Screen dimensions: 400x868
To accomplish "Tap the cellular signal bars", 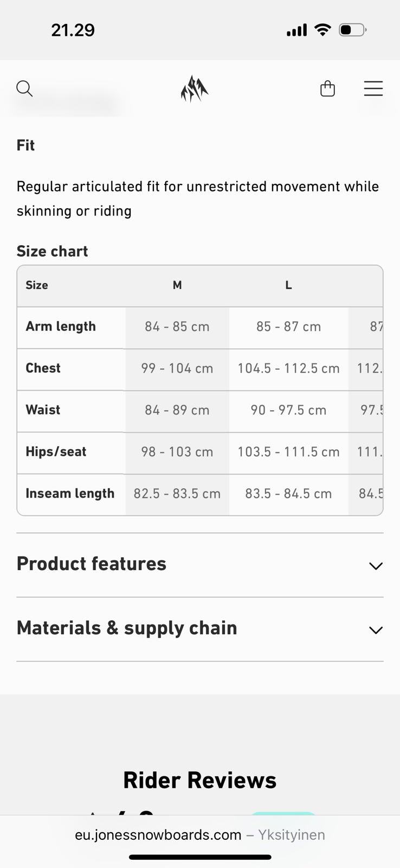I will 296,30.
